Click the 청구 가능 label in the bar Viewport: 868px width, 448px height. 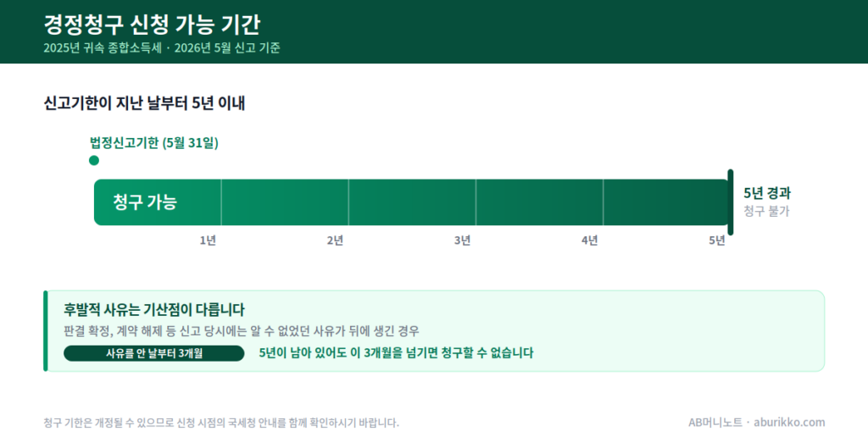pyautogui.click(x=144, y=202)
